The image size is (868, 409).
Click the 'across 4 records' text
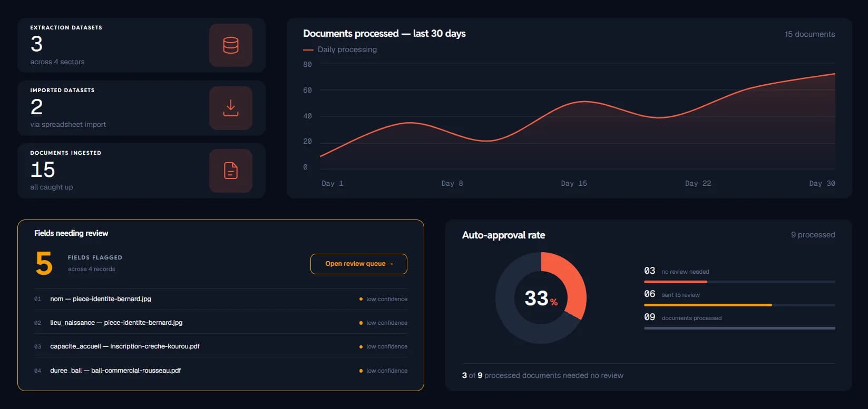(92, 269)
